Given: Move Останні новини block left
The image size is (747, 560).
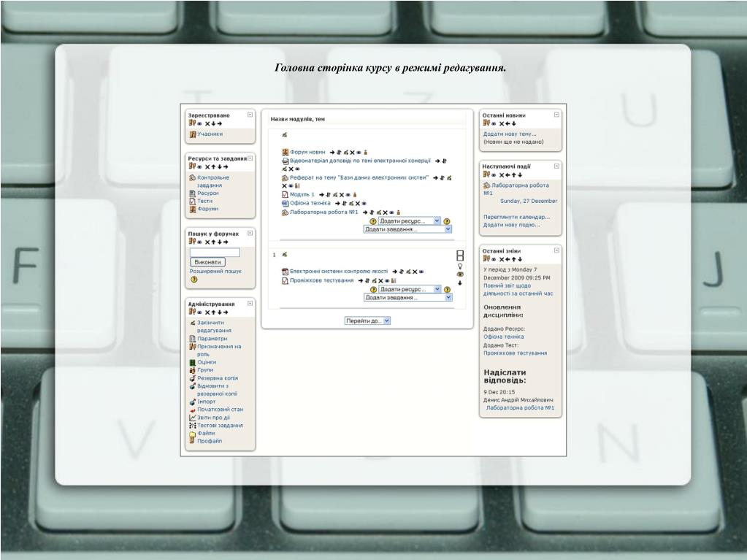Looking at the screenshot, I should click(507, 124).
